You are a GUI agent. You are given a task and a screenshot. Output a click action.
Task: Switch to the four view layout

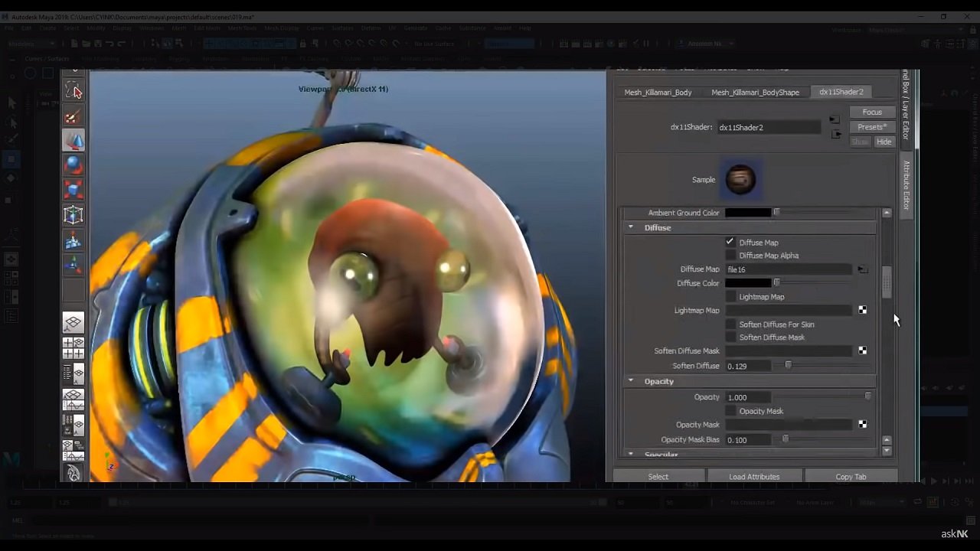73,348
